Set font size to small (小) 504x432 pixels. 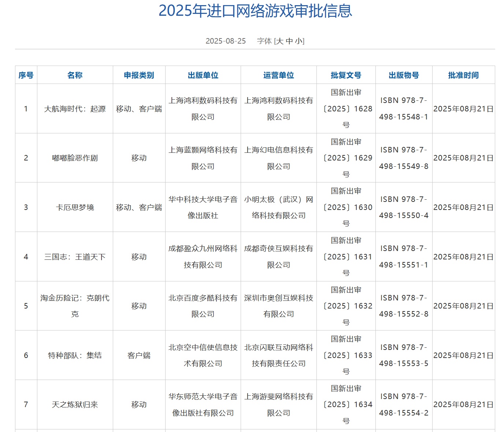pyautogui.click(x=299, y=41)
